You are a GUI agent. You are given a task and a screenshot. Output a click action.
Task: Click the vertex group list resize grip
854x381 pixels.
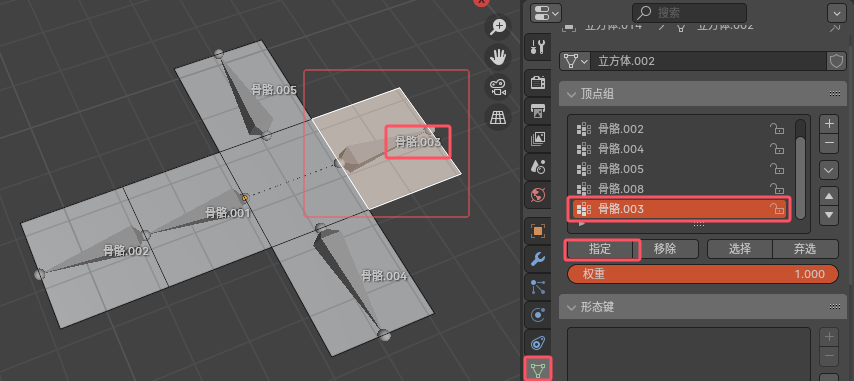point(699,224)
